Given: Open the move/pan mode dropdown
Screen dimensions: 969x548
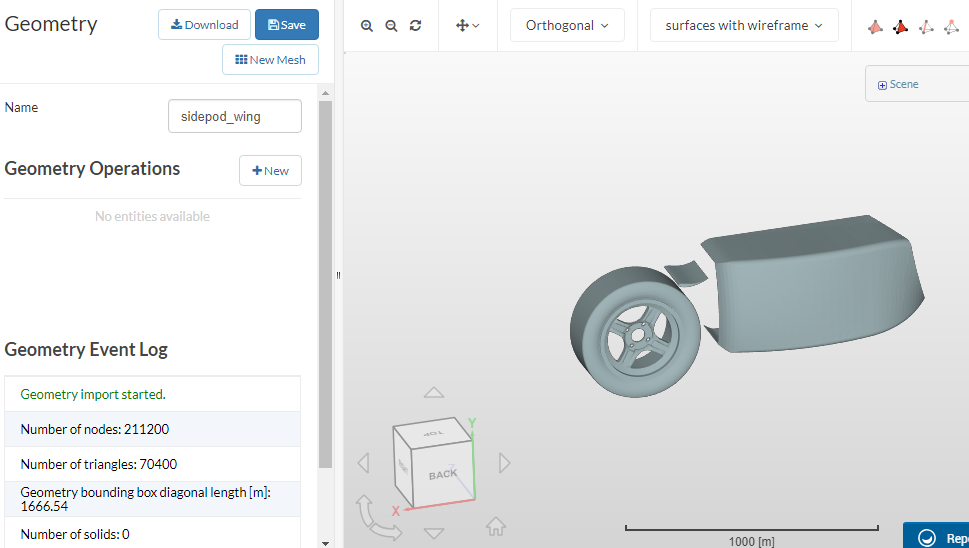Looking at the screenshot, I should (x=467, y=25).
